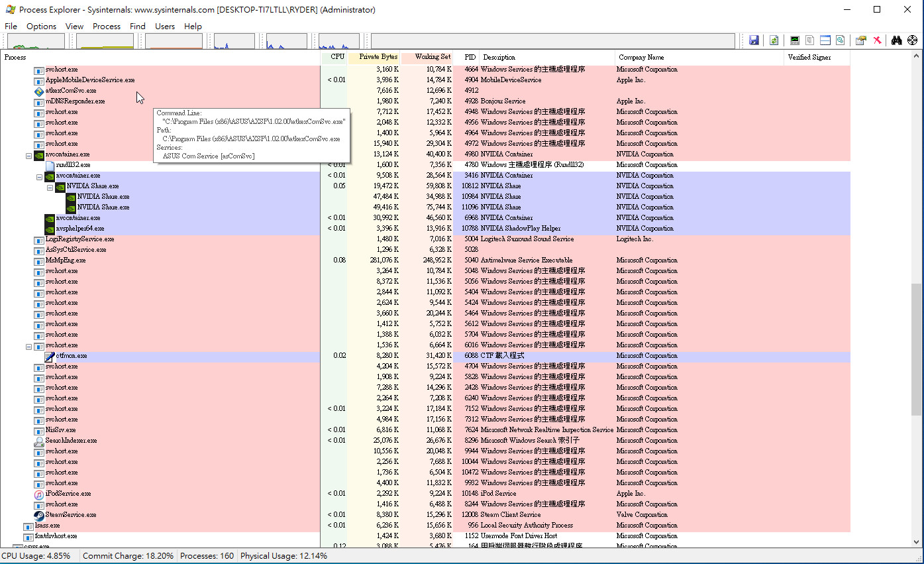Open the Find menu
Viewport: 924px width, 564px height.
tap(138, 27)
